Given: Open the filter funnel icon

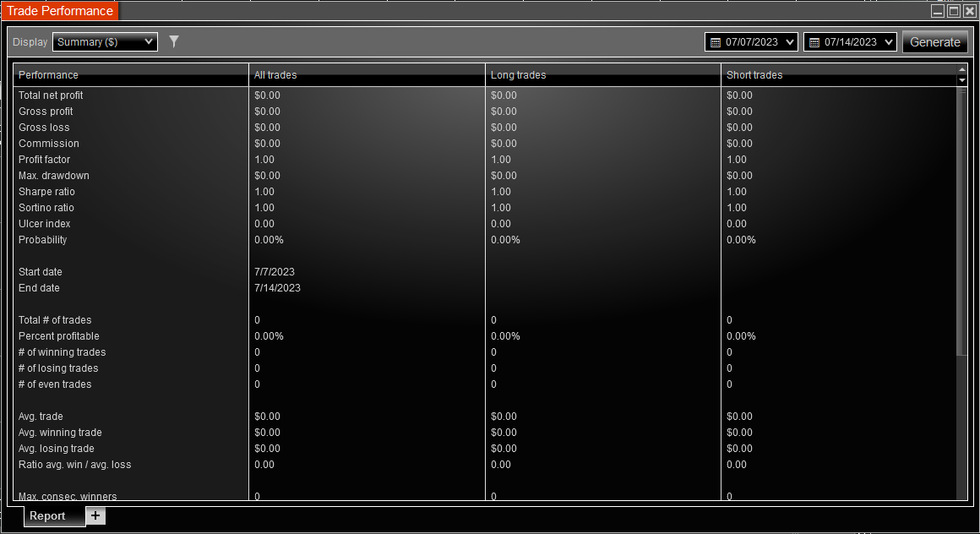Looking at the screenshot, I should [x=174, y=41].
